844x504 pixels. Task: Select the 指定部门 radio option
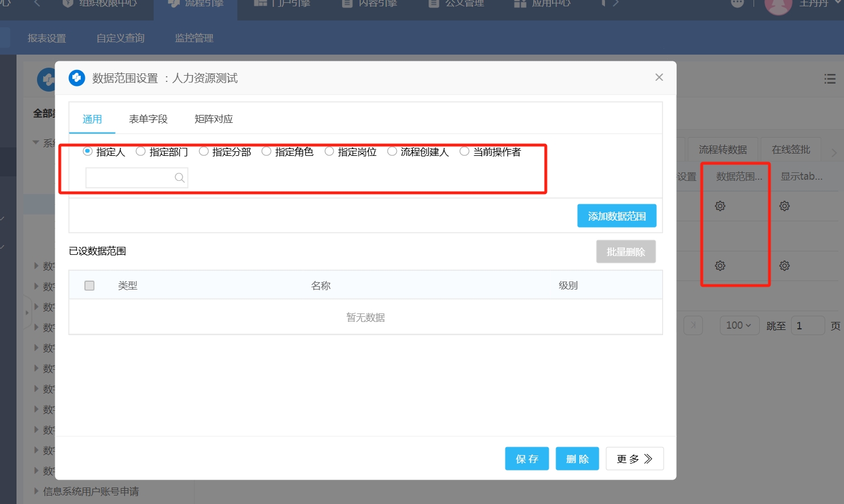(141, 151)
